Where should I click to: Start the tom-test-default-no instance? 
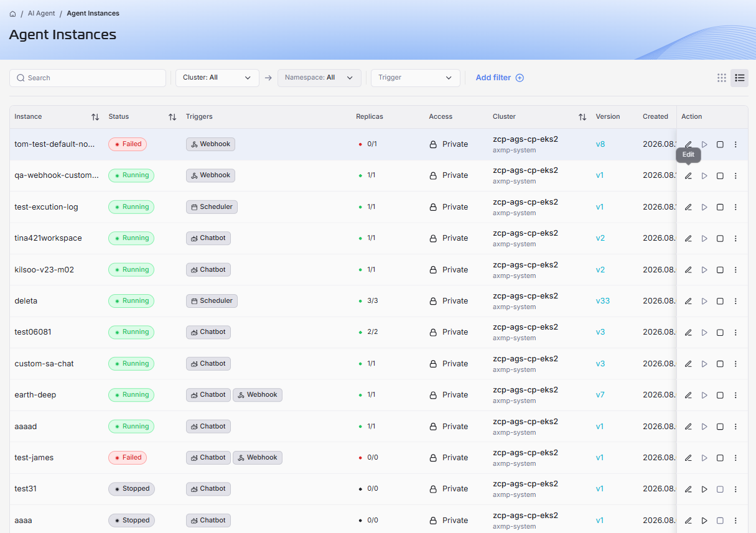(704, 144)
